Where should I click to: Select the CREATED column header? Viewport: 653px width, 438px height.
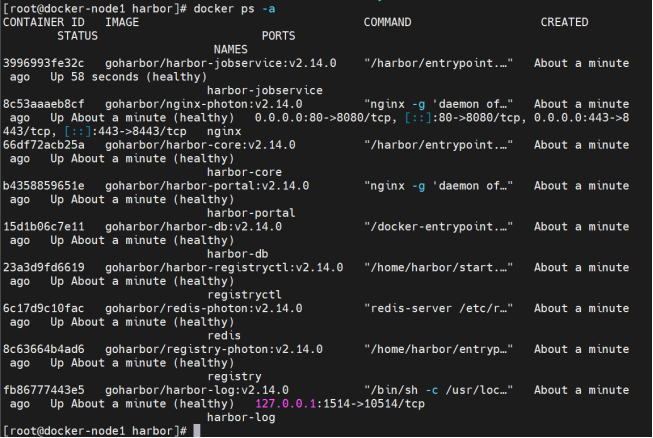(x=564, y=22)
